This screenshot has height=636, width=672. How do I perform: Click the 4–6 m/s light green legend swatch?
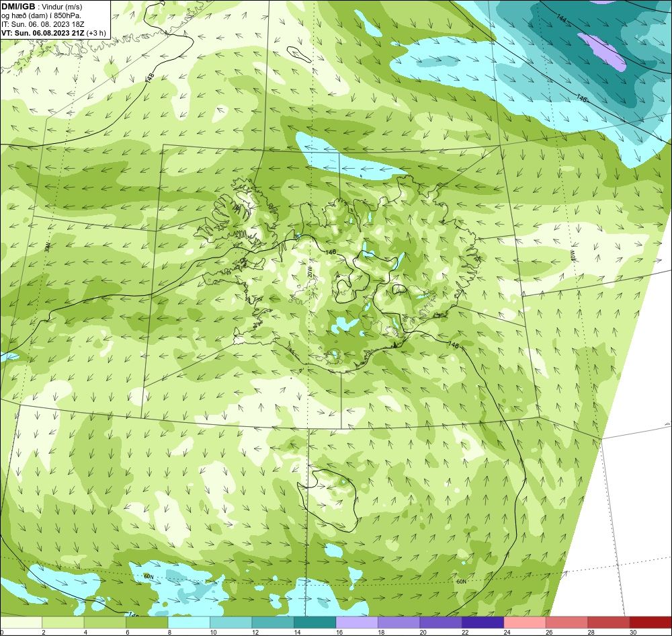pyautogui.click(x=105, y=623)
